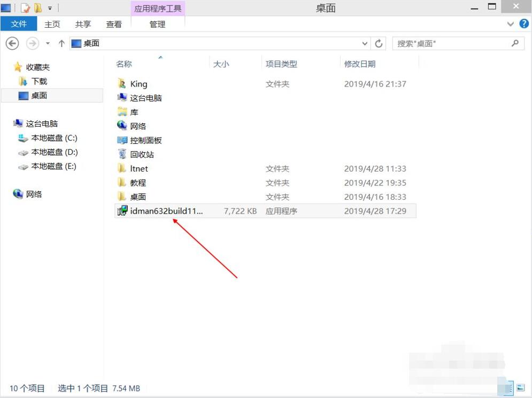532x398 pixels.
Task: Click the search magnifier icon
Action: pyautogui.click(x=515, y=43)
